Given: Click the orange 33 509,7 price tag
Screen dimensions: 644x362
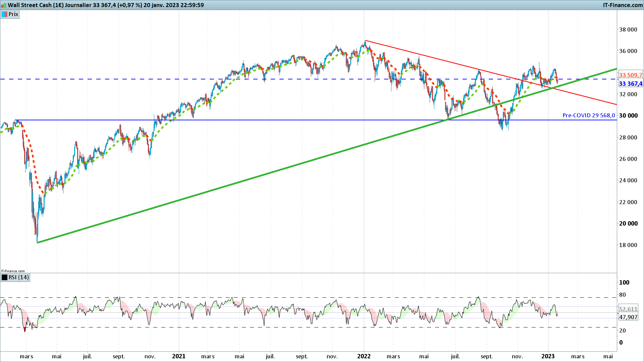Looking at the screenshot, I should 631,75.
